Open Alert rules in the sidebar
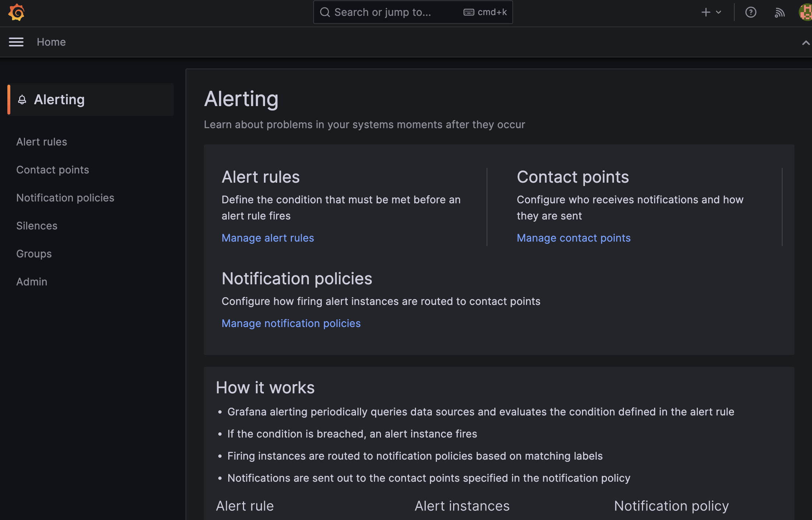The image size is (812, 520). click(x=42, y=142)
